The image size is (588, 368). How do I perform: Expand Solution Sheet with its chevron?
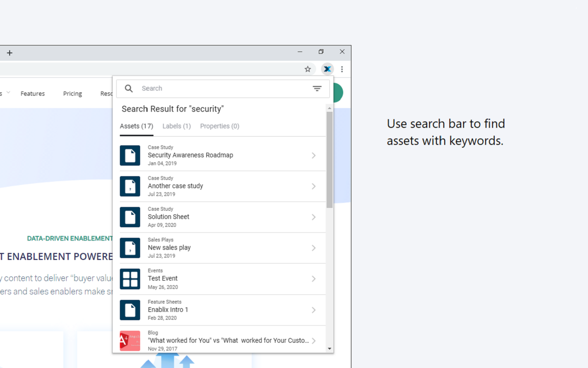(x=314, y=217)
